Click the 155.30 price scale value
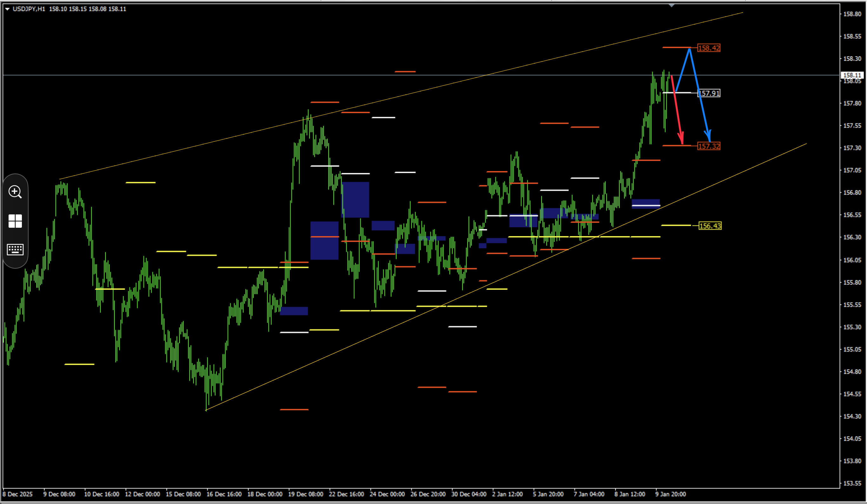This screenshot has height=504, width=867. 852,327
